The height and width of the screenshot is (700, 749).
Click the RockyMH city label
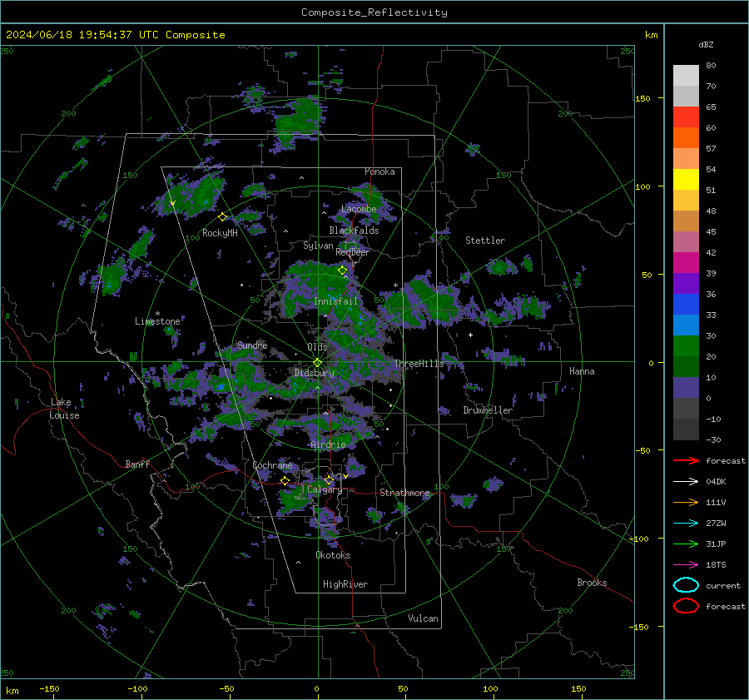pyautogui.click(x=220, y=233)
